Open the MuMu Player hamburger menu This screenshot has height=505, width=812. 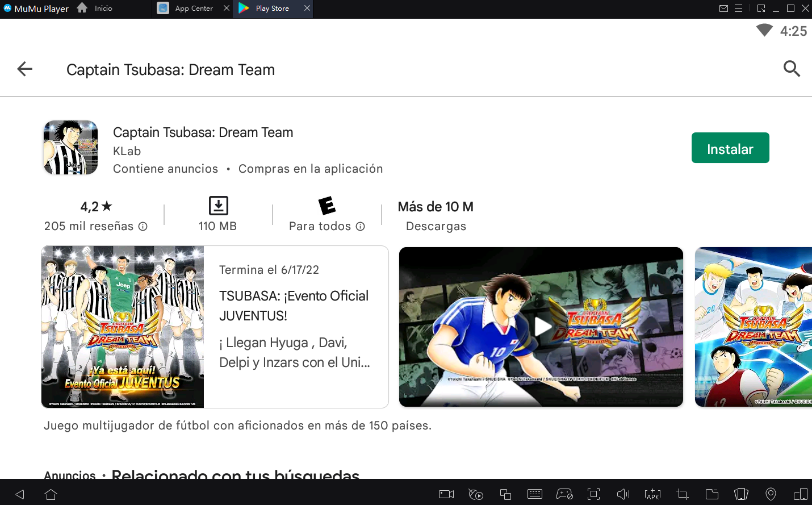click(739, 9)
